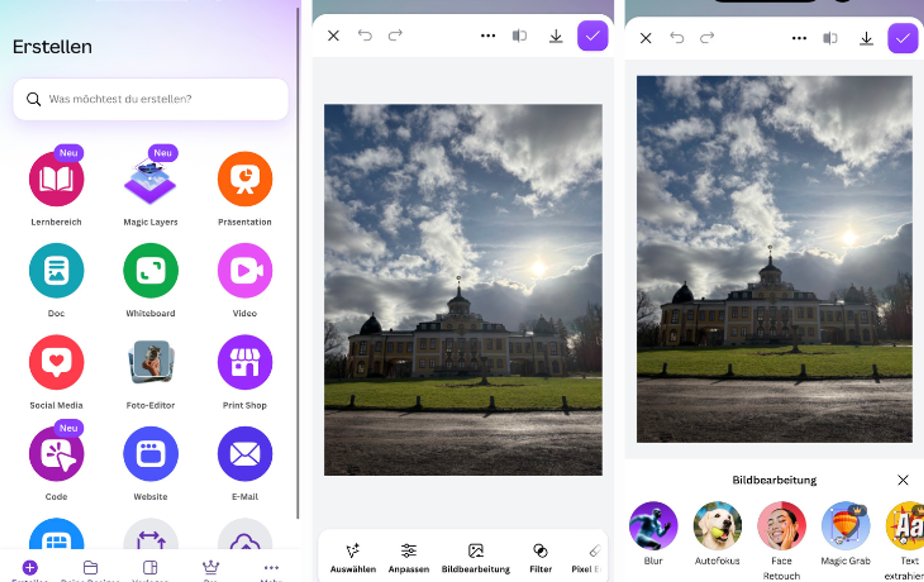Viewport: 924px width, 582px height.
Task: Confirm edits with the purple checkmark, right editor
Action: click(x=903, y=38)
